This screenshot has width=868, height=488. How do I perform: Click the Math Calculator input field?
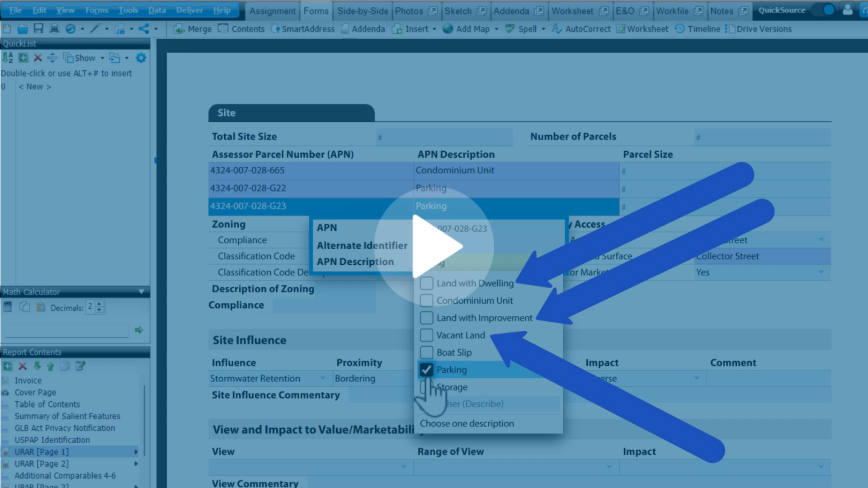click(x=67, y=330)
